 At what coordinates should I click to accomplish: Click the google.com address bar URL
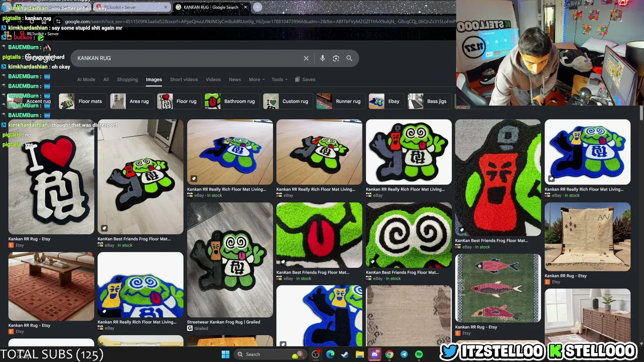pyautogui.click(x=259, y=22)
